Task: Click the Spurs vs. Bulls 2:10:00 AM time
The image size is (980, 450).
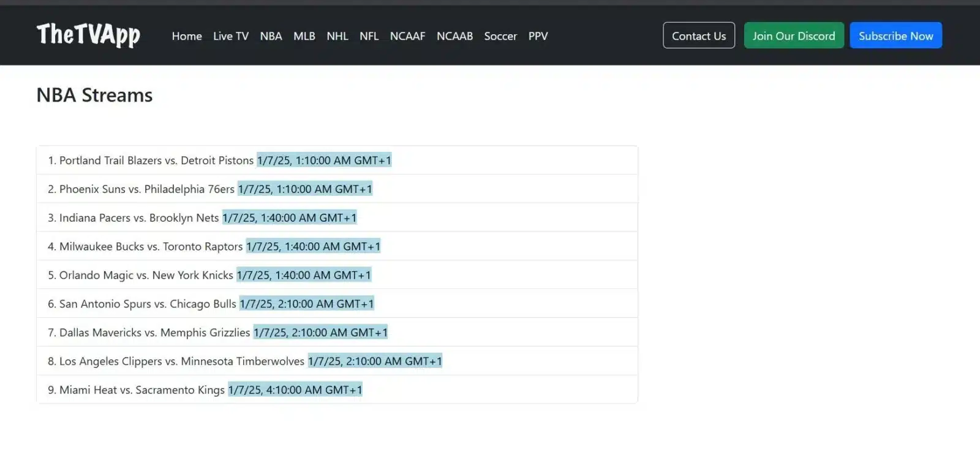Action: click(306, 304)
